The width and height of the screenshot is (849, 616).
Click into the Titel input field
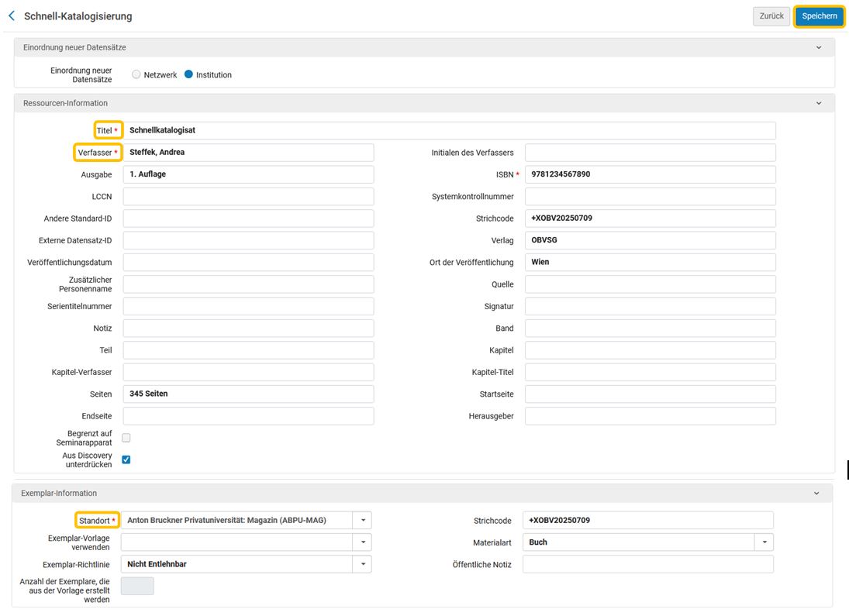click(450, 130)
